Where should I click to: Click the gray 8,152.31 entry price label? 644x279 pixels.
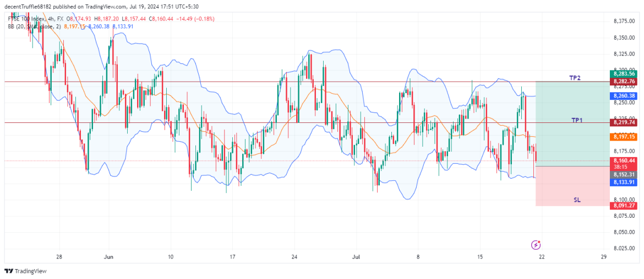(623, 174)
